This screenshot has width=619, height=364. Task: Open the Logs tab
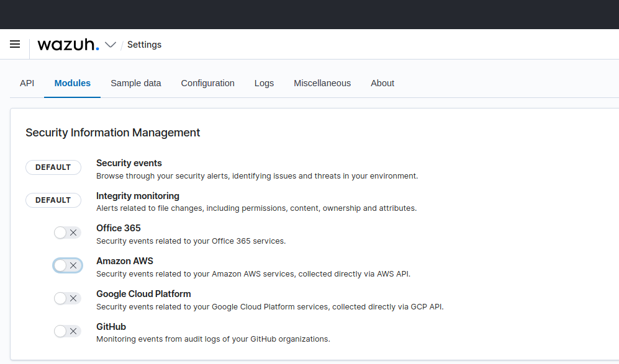click(x=264, y=83)
